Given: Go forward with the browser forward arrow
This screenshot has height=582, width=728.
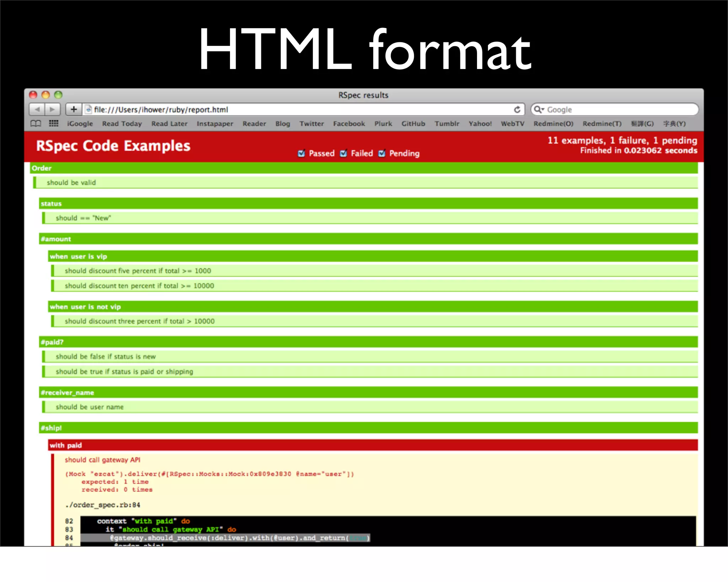Looking at the screenshot, I should [53, 109].
